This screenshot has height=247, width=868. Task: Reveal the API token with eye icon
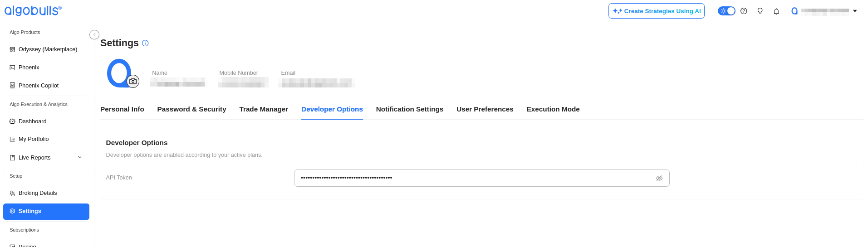point(659,178)
